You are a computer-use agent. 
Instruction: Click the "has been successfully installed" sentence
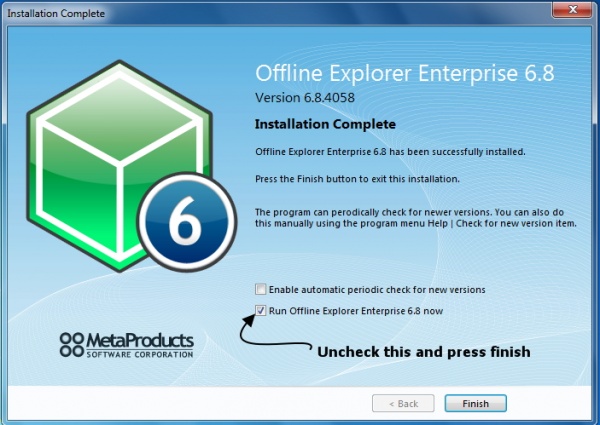click(390, 152)
